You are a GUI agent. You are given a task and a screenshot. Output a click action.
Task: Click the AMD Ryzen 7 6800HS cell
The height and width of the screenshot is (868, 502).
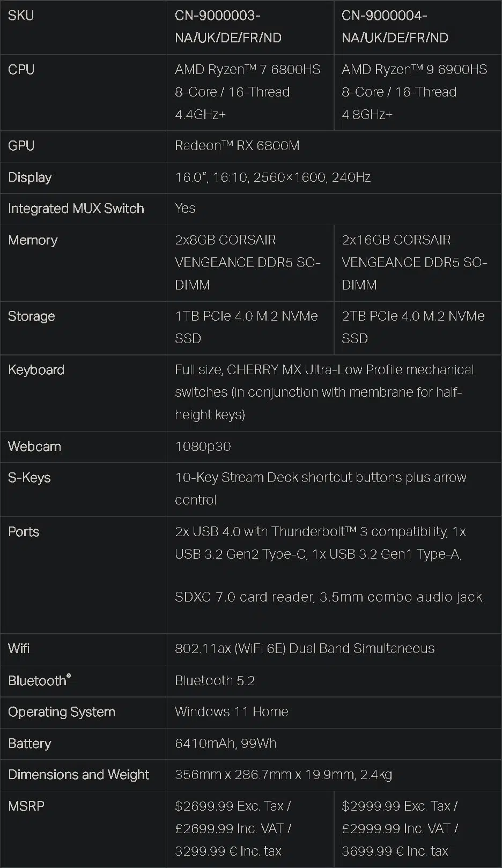click(x=250, y=92)
